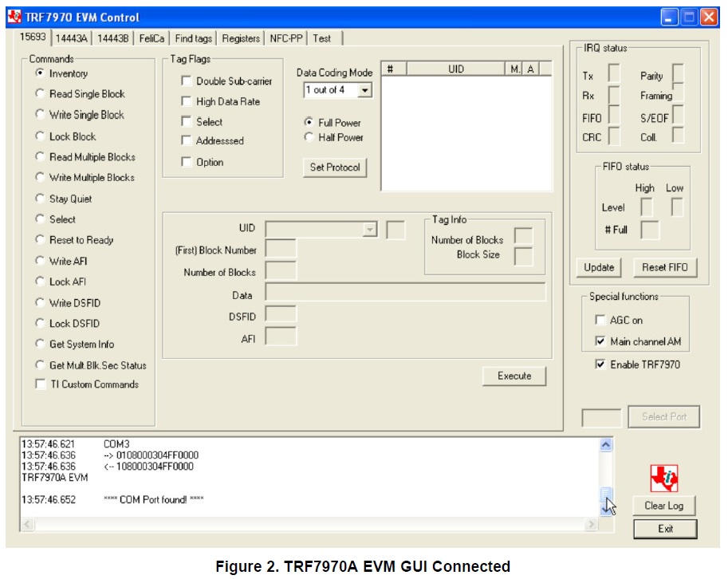Click the Reset FIFO button

pos(665,267)
